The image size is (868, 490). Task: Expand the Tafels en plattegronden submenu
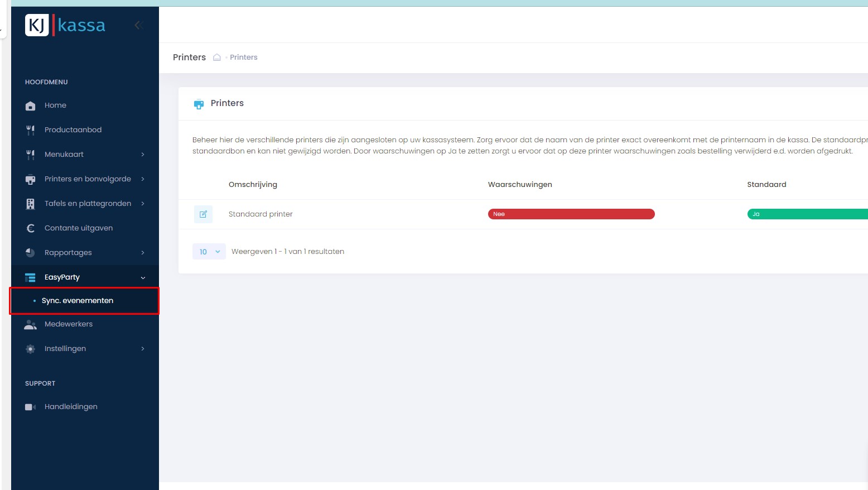pos(143,204)
